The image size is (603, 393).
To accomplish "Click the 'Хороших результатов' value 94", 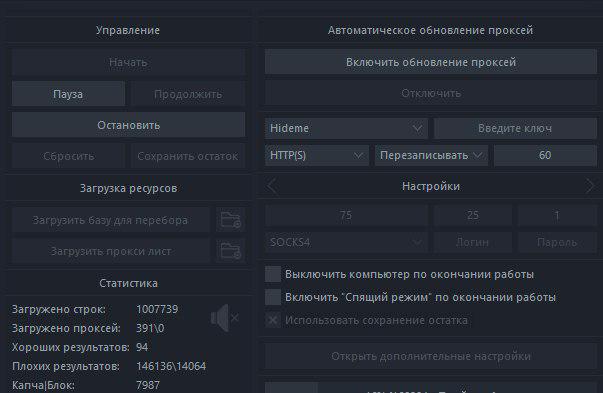I will (142, 347).
